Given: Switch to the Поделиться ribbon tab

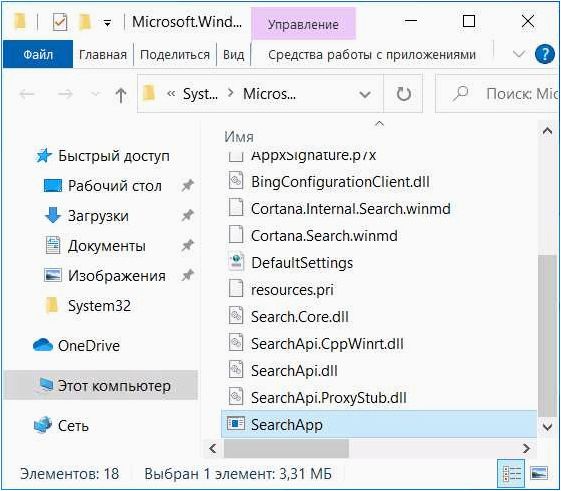Looking at the screenshot, I should (175, 55).
